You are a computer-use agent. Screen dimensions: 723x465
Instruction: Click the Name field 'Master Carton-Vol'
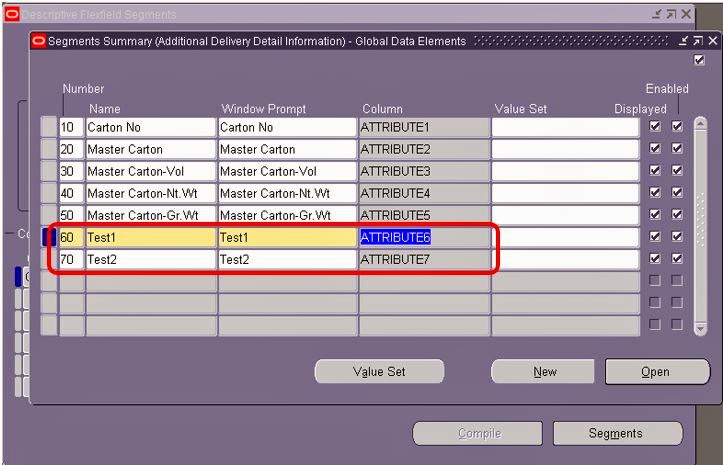[x=151, y=171]
